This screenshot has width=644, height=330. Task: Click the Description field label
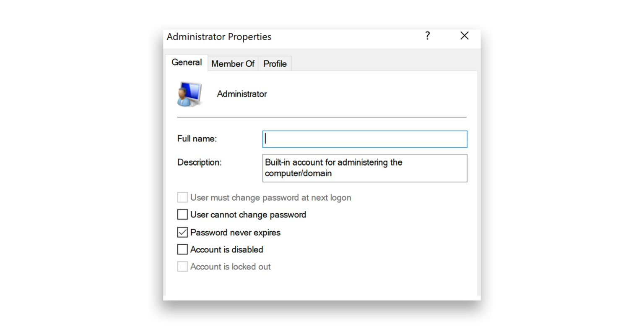199,162
